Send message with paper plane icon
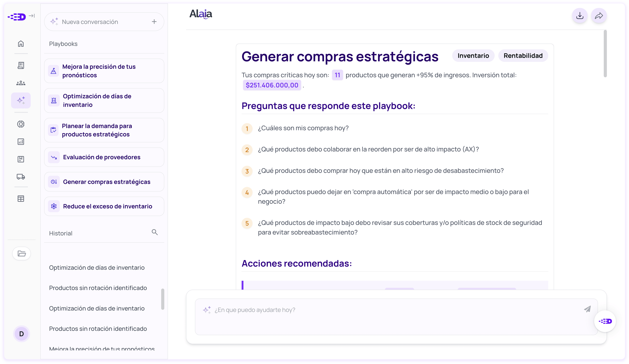This screenshot has width=629, height=364. click(587, 309)
